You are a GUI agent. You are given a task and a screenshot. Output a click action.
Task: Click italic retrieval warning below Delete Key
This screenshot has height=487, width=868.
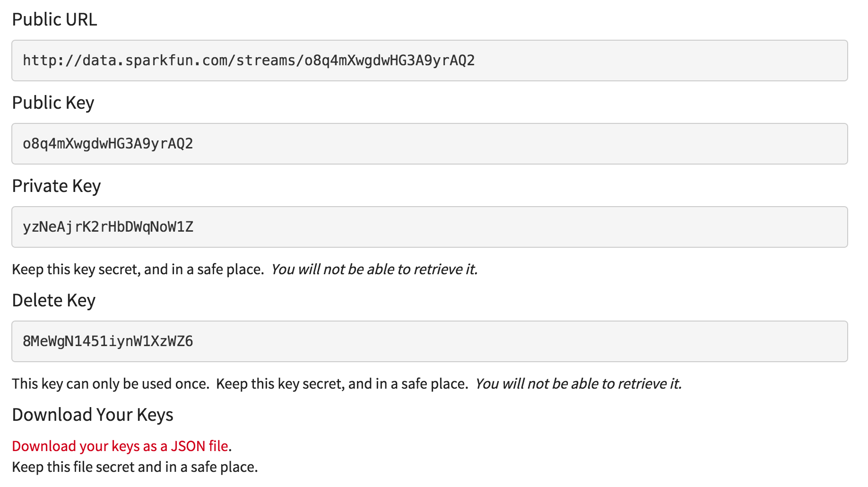[579, 383]
